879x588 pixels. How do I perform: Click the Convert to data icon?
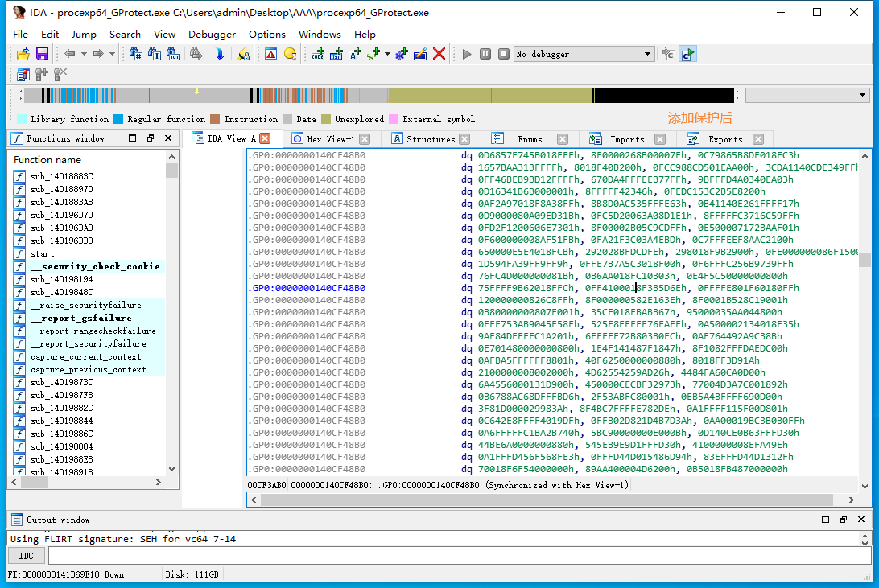click(336, 55)
